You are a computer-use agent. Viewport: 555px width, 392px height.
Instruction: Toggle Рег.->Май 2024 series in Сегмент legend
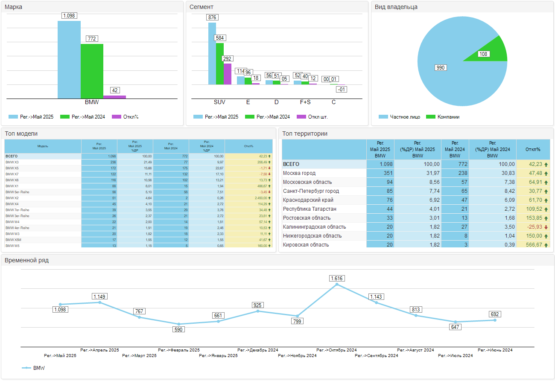pos(267,117)
